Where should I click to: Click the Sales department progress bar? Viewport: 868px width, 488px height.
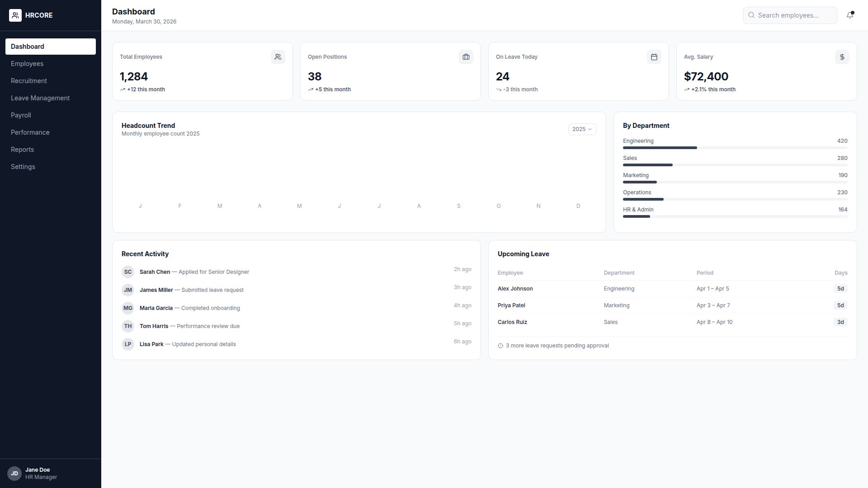coord(735,165)
